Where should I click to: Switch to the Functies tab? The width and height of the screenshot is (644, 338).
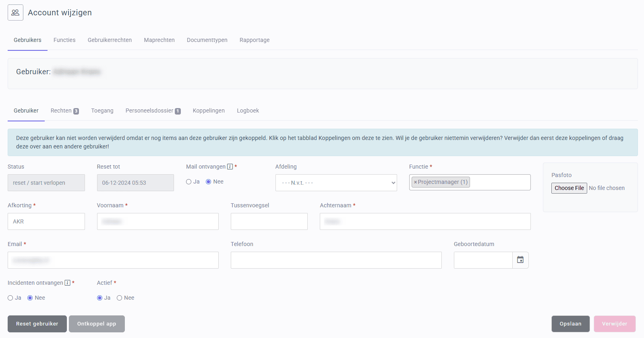[64, 40]
